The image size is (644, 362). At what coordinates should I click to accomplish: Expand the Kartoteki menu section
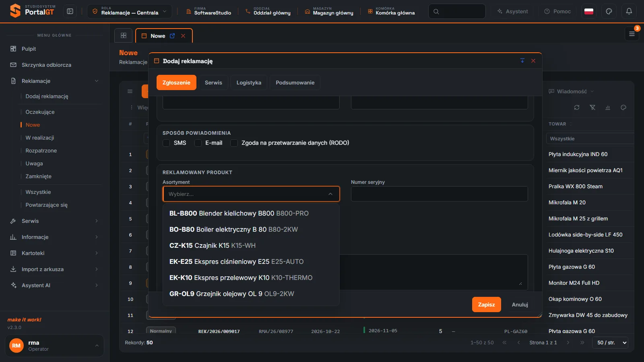click(54, 253)
